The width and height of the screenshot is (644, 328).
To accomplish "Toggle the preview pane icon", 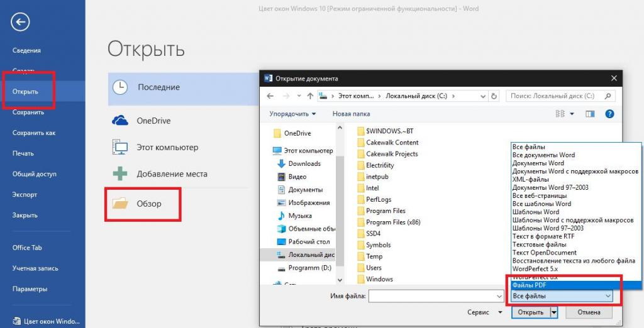I will pos(590,114).
